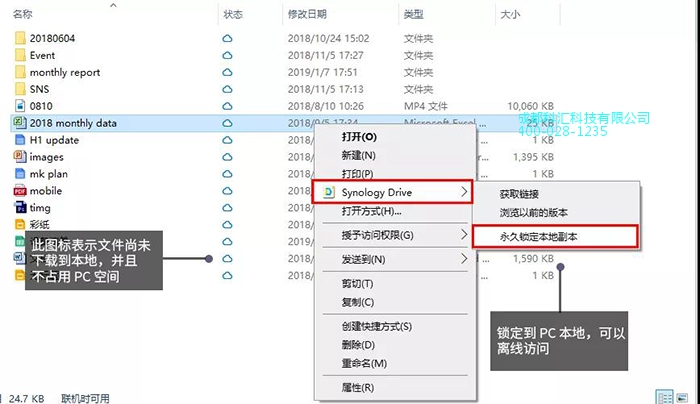Select 获取链接 in Synology Drive submenu
The width and height of the screenshot is (700, 404).
[x=519, y=194]
